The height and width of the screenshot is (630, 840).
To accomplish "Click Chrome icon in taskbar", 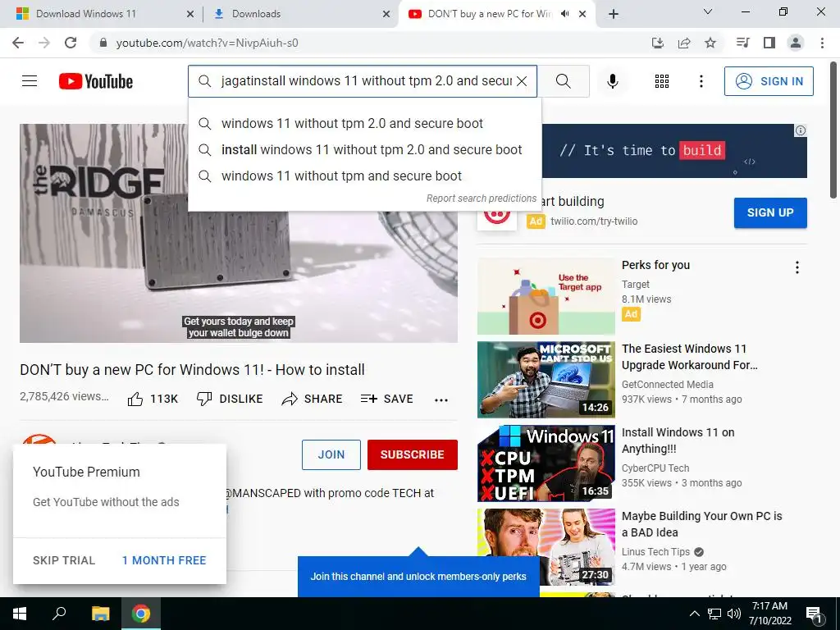I will 141,614.
